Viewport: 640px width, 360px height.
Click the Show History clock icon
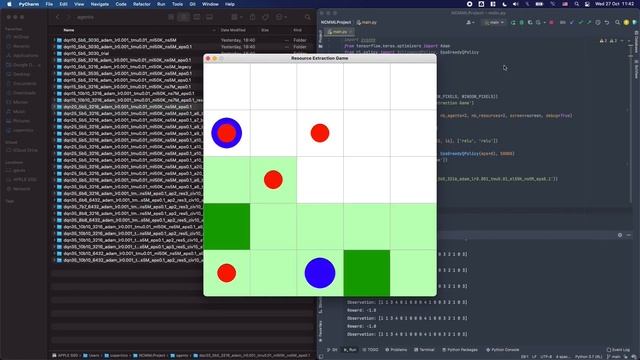(598, 22)
